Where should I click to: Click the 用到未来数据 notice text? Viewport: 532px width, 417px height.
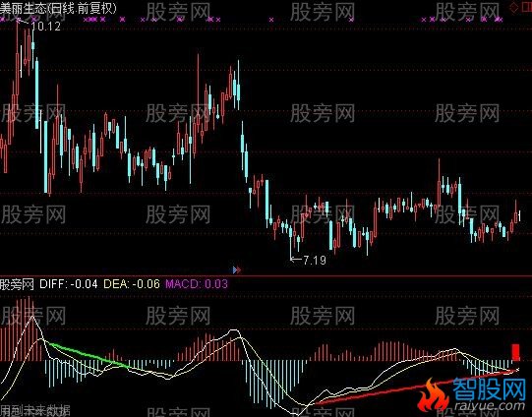coord(35,411)
